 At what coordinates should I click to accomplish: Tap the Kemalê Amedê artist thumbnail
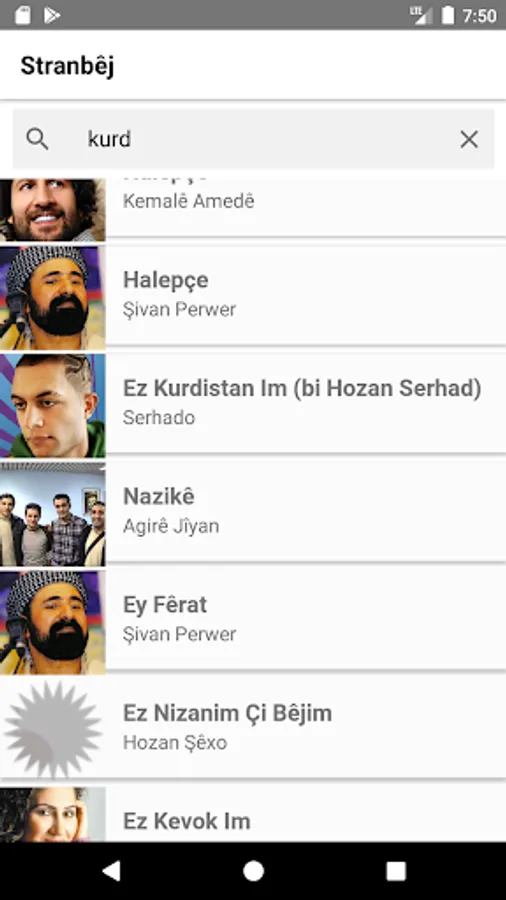(53, 210)
